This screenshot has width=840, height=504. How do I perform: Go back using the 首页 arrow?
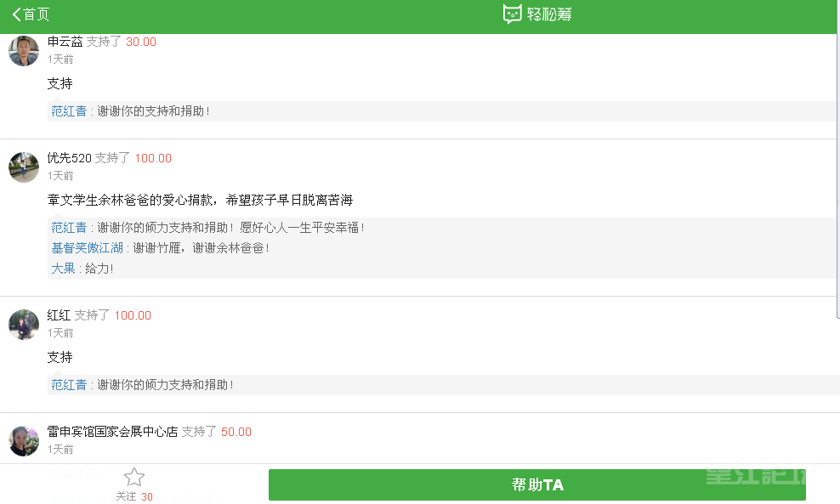[17, 14]
